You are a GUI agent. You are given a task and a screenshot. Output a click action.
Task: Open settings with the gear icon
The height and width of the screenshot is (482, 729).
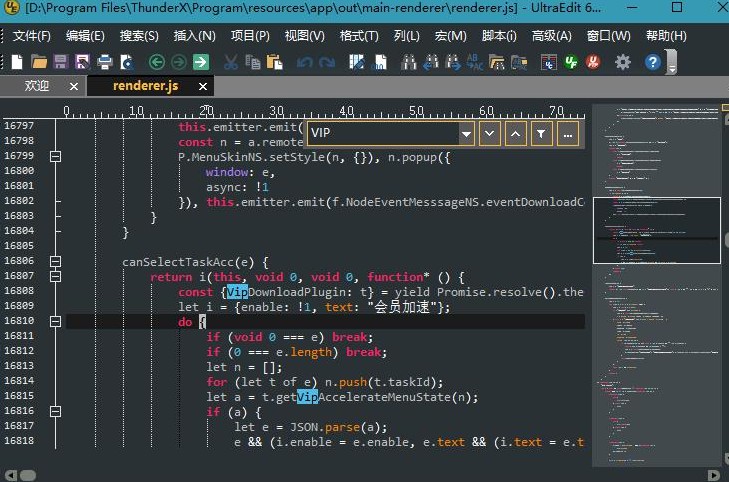click(x=623, y=62)
